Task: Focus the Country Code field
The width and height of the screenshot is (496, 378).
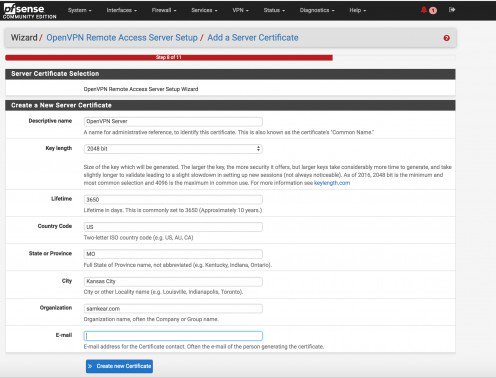Action: [173, 227]
